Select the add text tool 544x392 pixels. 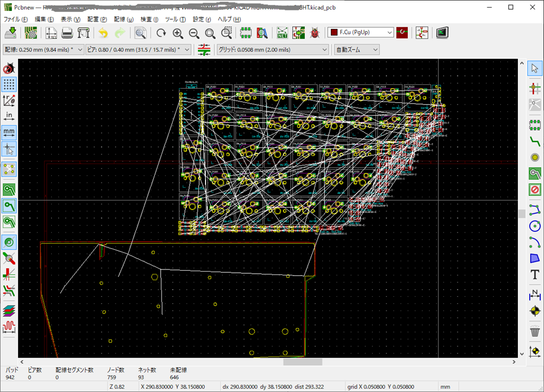(535, 275)
